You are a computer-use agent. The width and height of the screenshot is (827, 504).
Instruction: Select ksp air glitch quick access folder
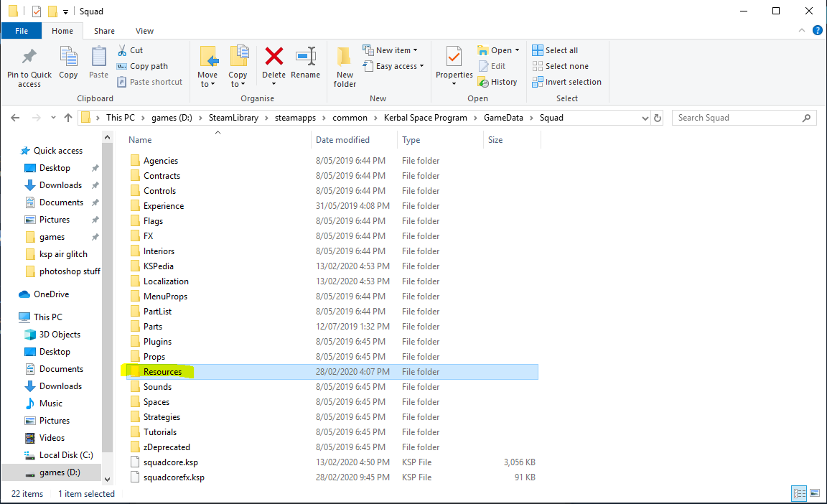coord(57,254)
